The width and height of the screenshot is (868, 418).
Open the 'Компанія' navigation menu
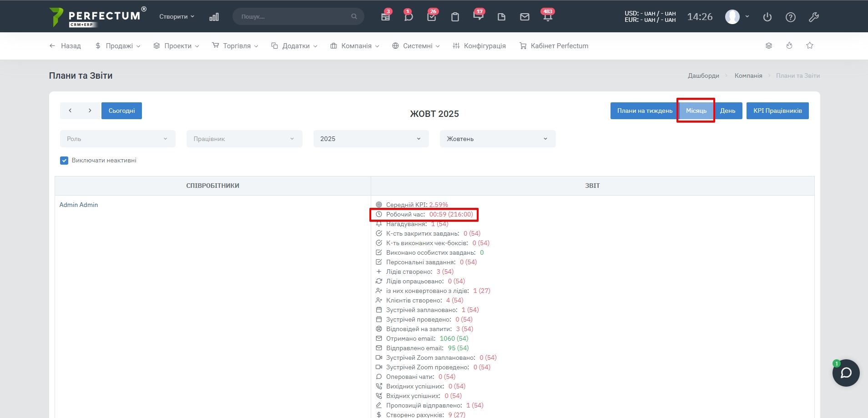[x=355, y=46]
